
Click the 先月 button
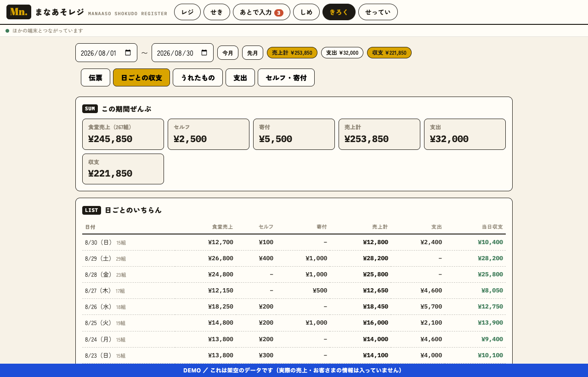tap(253, 53)
